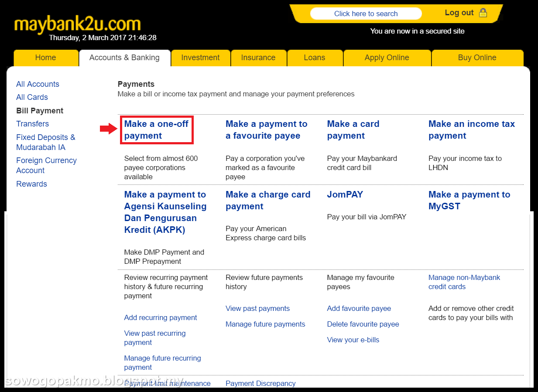Click 'Pay your income tax to LHDN' text
538x392 pixels.
click(x=465, y=163)
